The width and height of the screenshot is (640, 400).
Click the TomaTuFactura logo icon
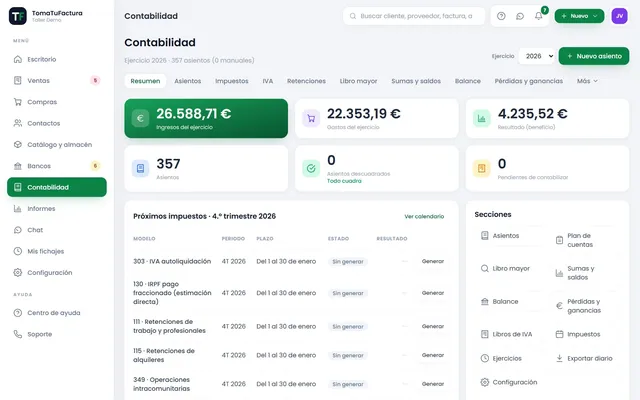[x=18, y=16]
